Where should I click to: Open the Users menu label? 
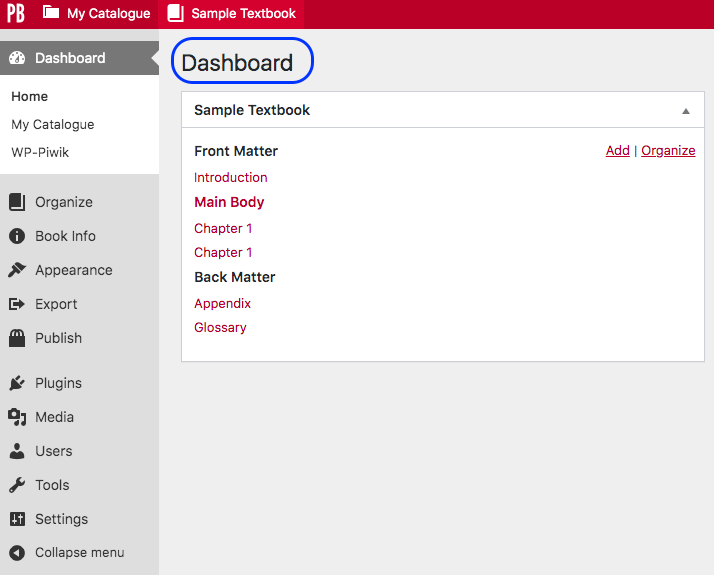point(54,451)
